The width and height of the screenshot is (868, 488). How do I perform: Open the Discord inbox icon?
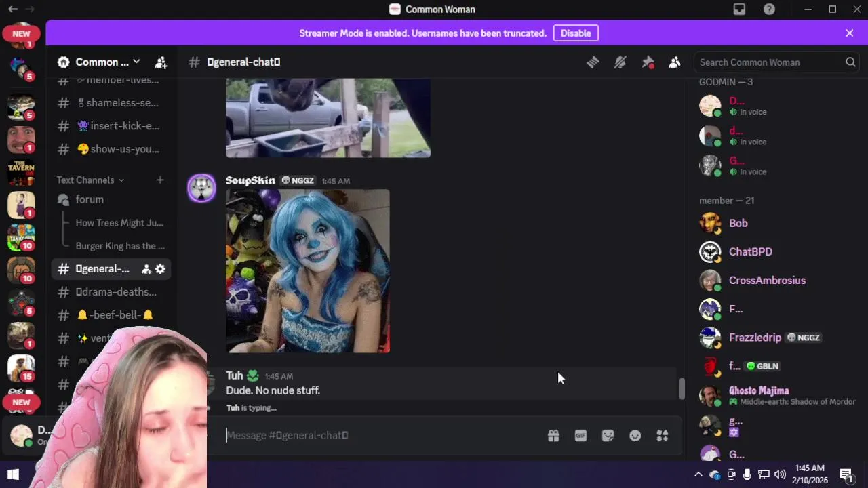pos(739,9)
